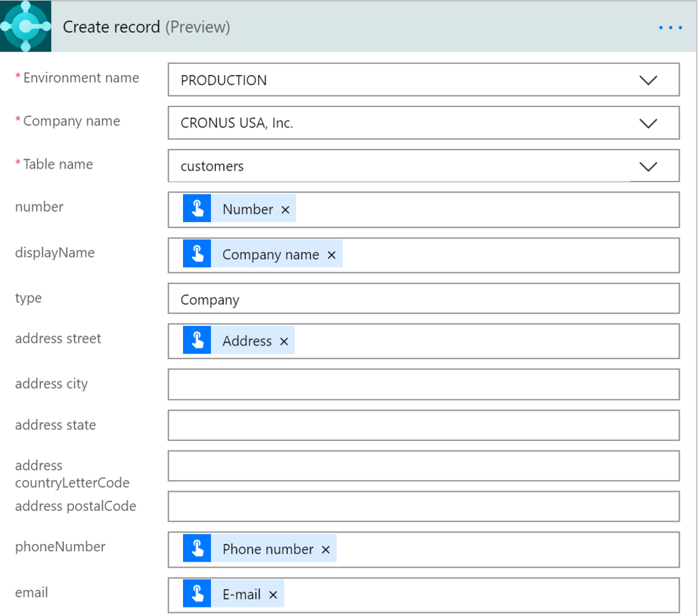The height and width of the screenshot is (616, 698).
Task: Remove the Phone number token
Action: (326, 549)
